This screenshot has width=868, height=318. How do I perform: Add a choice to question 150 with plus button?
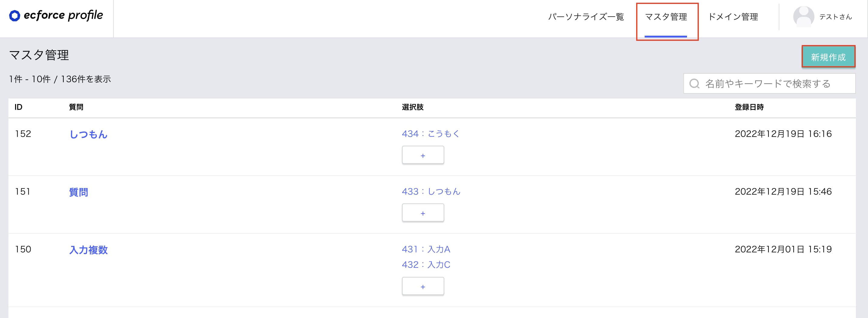tap(423, 286)
